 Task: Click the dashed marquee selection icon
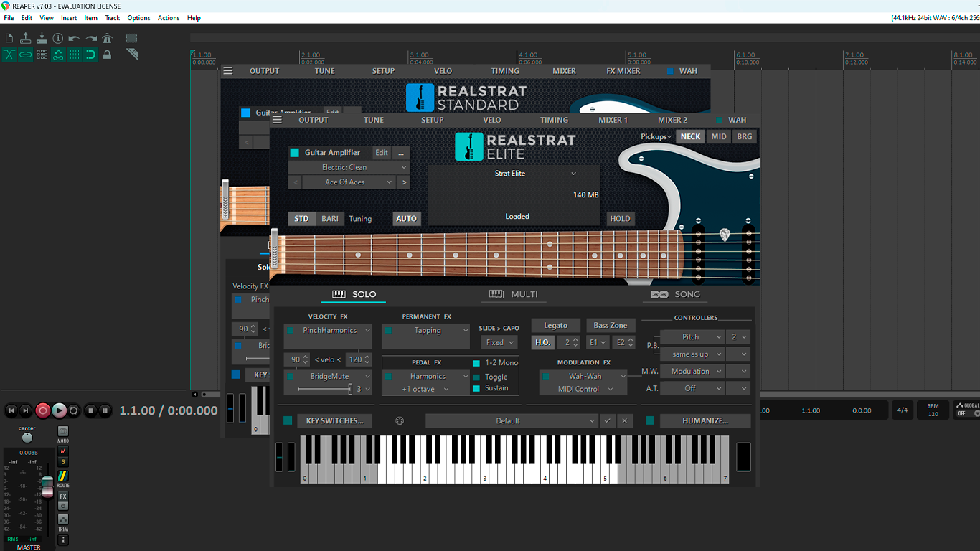pos(131,38)
